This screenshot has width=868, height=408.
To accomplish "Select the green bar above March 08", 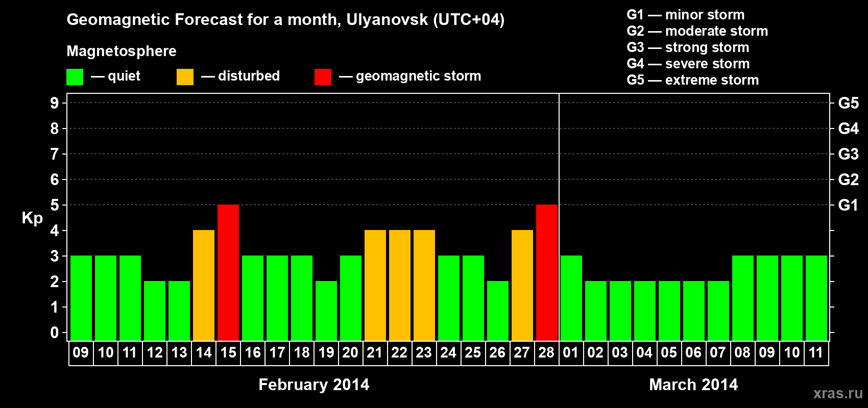I will [743, 298].
